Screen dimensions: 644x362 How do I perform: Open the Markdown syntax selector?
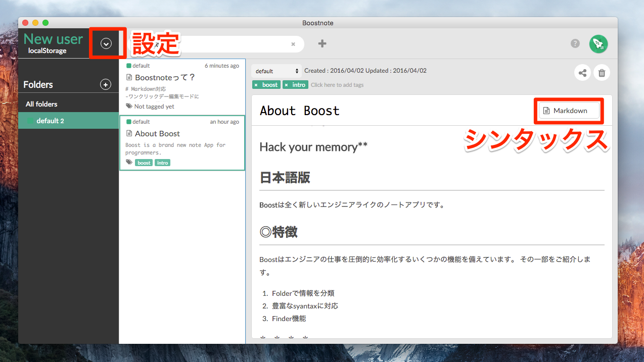(569, 111)
